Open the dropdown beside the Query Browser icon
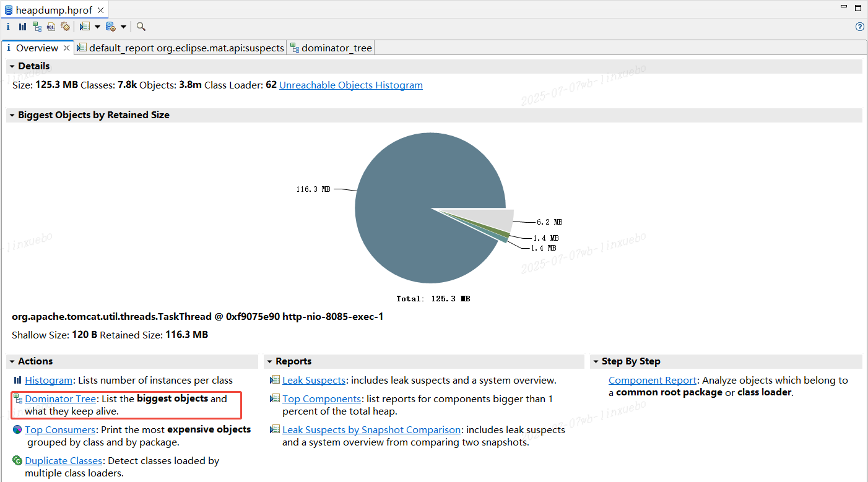The width and height of the screenshot is (868, 482). tap(123, 27)
